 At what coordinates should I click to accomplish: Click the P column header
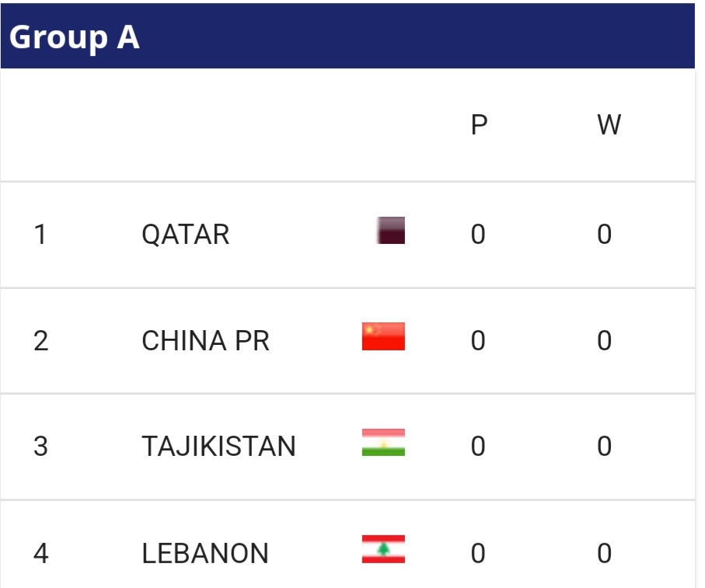coord(479,125)
